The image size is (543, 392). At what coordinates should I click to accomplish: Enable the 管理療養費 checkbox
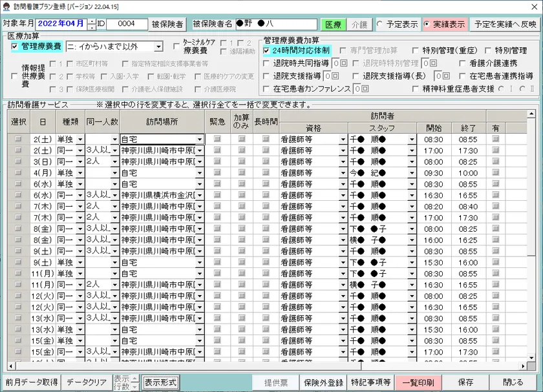coord(15,46)
